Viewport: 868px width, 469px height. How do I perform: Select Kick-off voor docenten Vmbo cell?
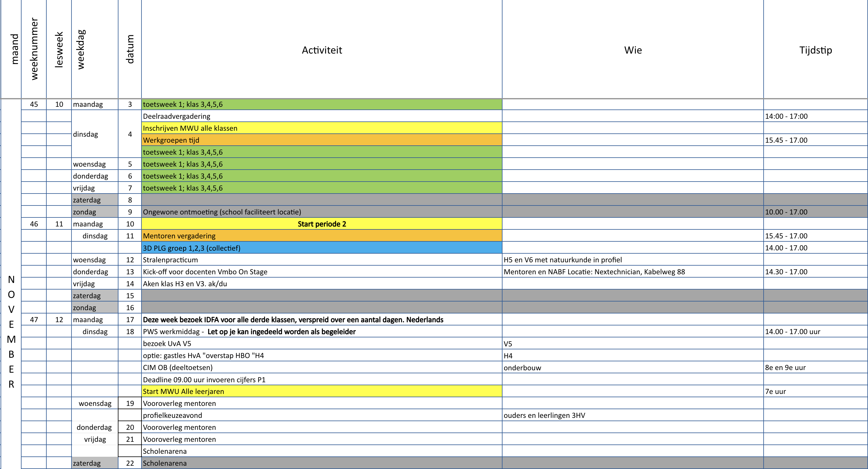(322, 272)
